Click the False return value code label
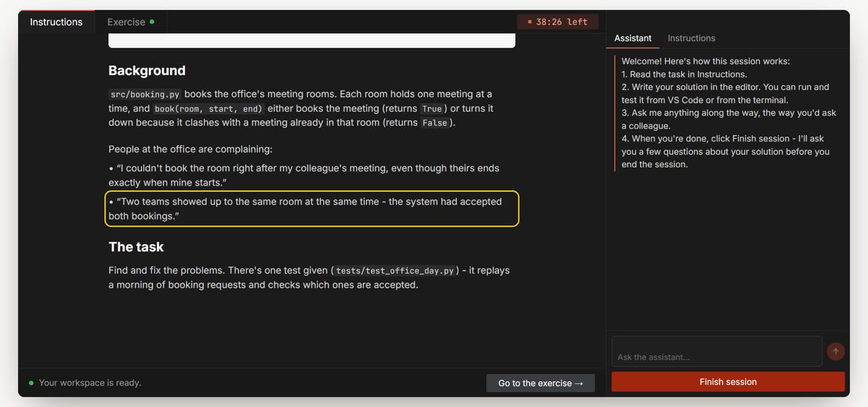Screen dimensions: 868x407 pos(435,123)
